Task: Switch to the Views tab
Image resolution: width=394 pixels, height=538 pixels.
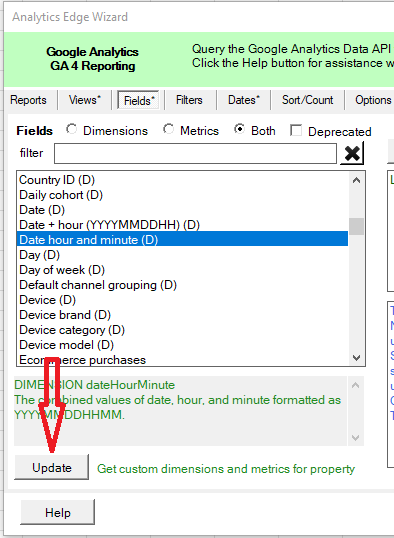Action: point(85,100)
